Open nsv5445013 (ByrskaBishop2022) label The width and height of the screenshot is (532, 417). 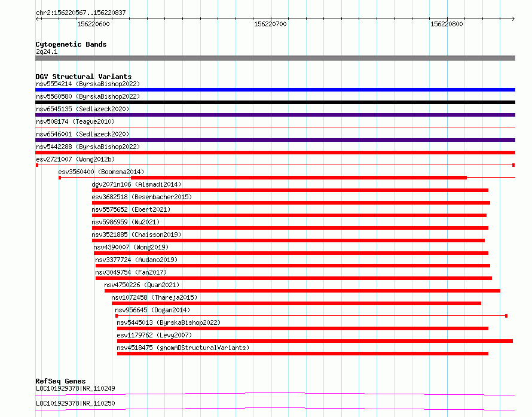[x=169, y=322]
